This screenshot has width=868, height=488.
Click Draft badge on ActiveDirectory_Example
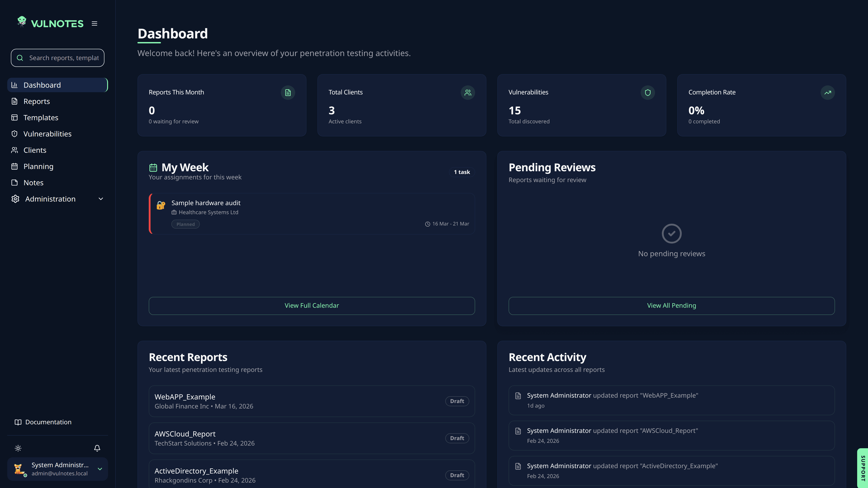point(457,476)
